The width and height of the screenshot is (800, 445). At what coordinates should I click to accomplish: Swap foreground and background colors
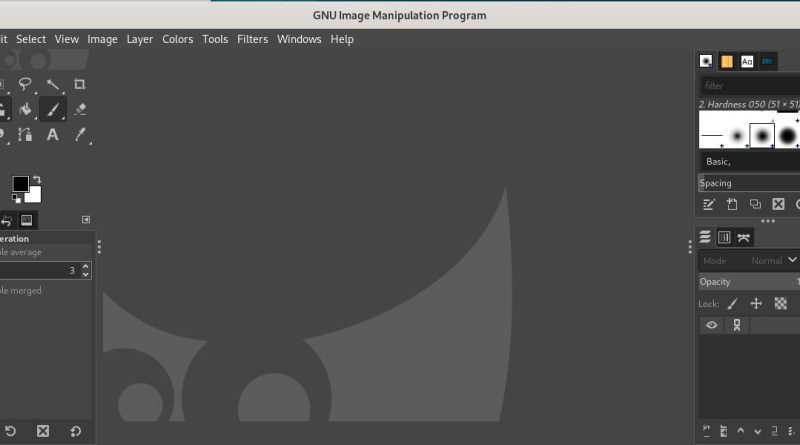37,180
